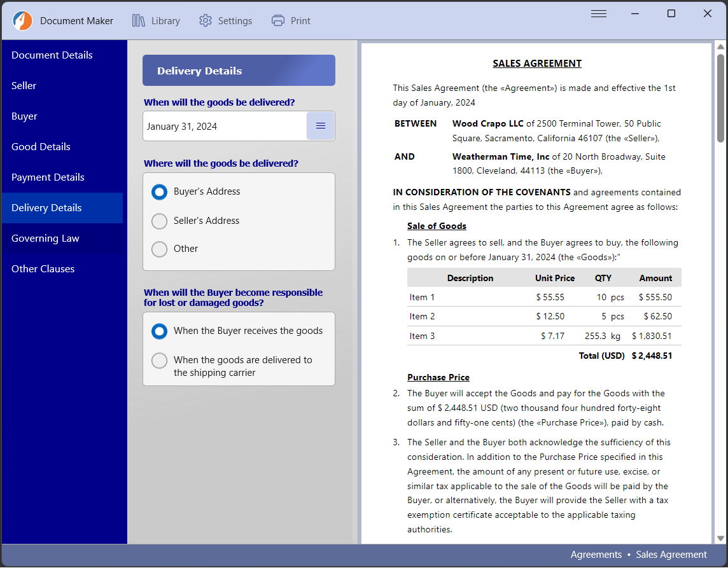Click Sales Agreement in status bar
Screen dimensions: 728x568
(x=671, y=555)
